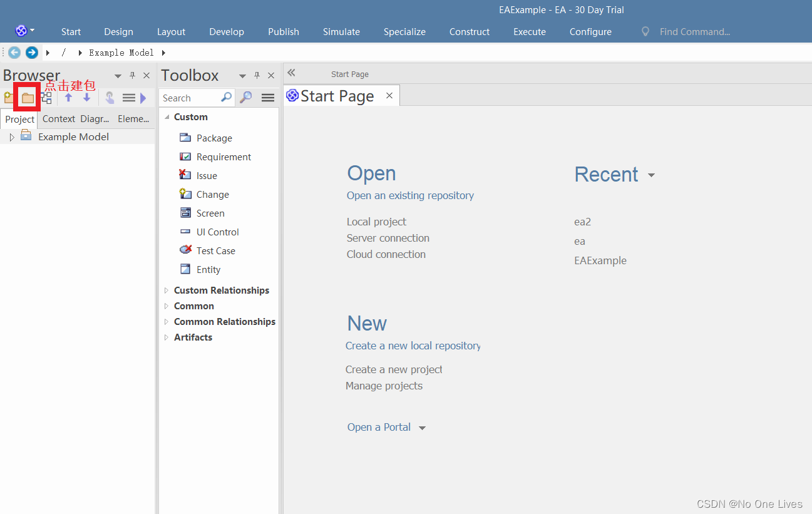Switch to the Diagr... tab in Browser
812x514 pixels.
(x=95, y=118)
